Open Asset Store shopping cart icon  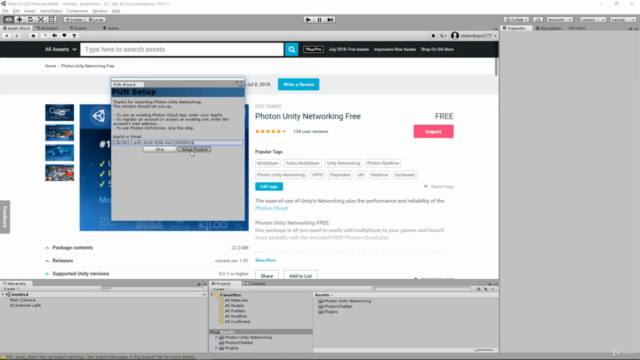pos(74,36)
